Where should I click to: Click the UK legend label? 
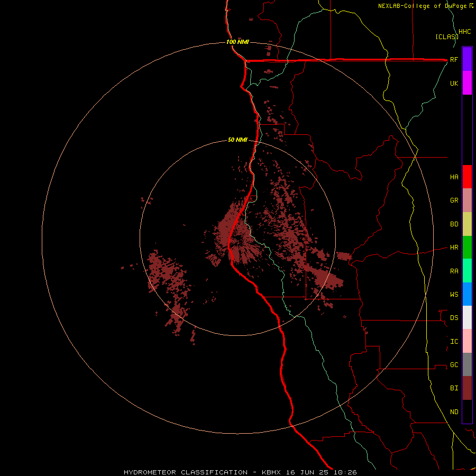click(454, 84)
